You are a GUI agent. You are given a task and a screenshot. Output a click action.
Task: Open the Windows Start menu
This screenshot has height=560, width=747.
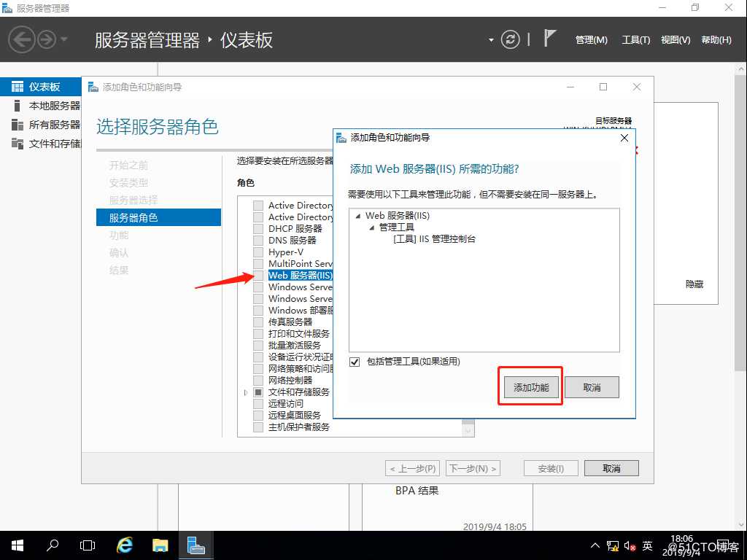point(18,545)
